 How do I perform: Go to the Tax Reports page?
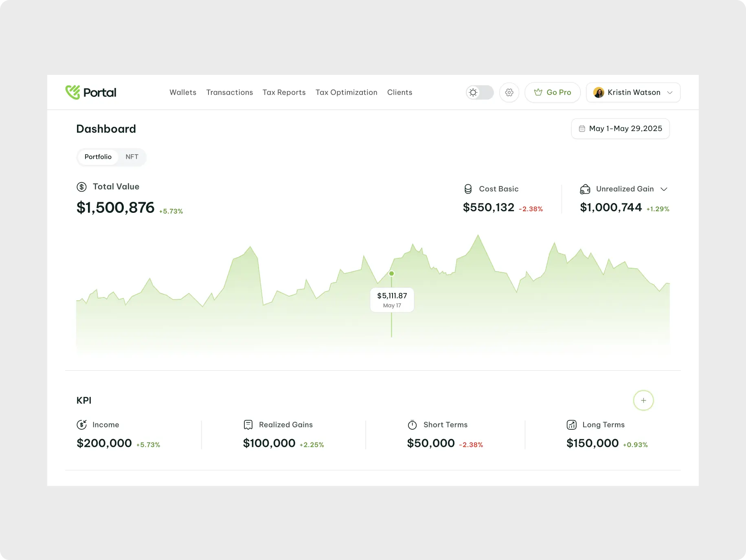284,92
